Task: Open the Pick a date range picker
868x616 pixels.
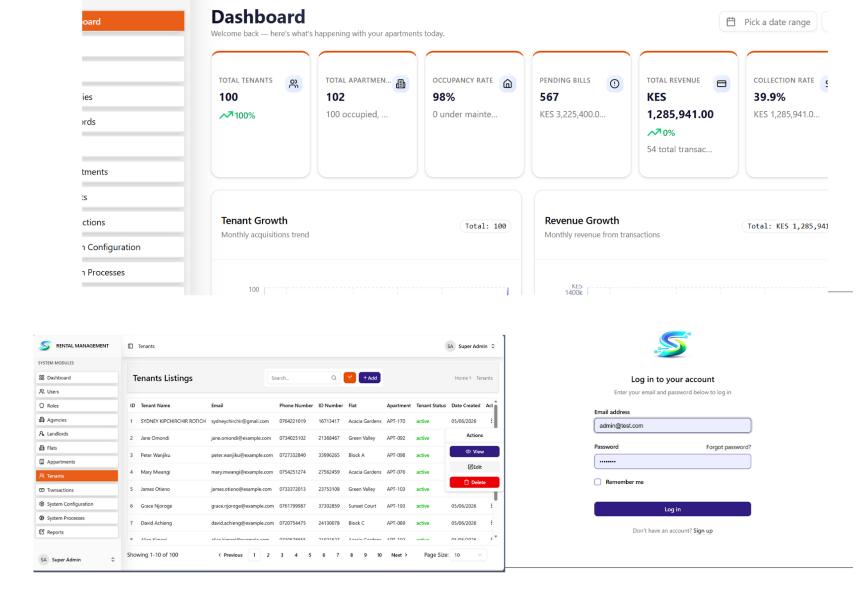Action: [768, 22]
